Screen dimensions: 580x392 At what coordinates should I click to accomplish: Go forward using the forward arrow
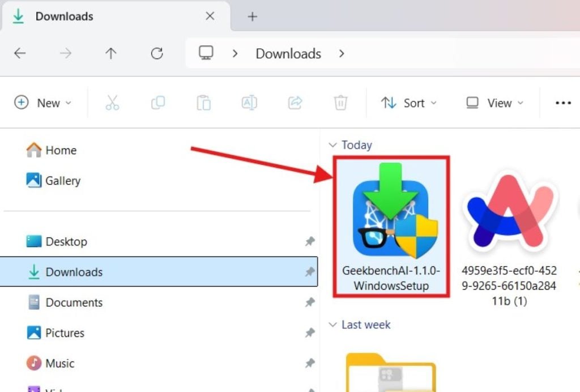point(66,54)
